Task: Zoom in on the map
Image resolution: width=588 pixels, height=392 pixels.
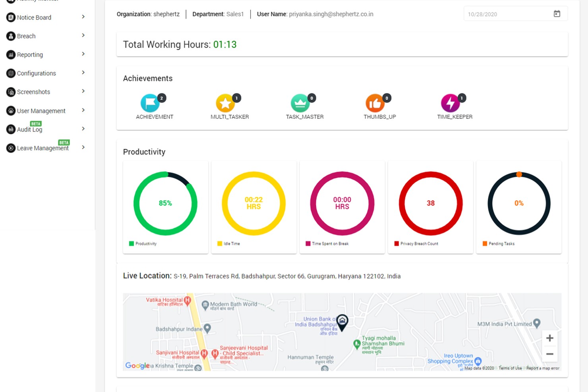Action: point(550,338)
